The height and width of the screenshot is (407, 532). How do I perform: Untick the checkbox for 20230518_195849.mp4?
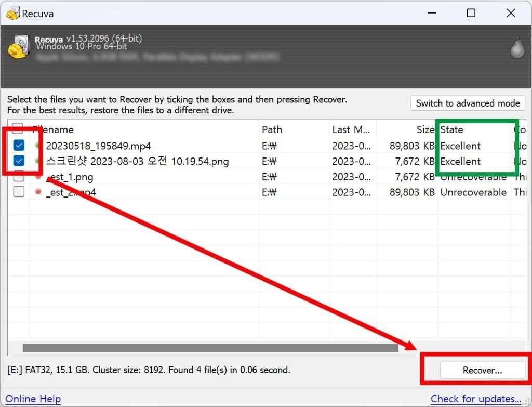point(19,146)
